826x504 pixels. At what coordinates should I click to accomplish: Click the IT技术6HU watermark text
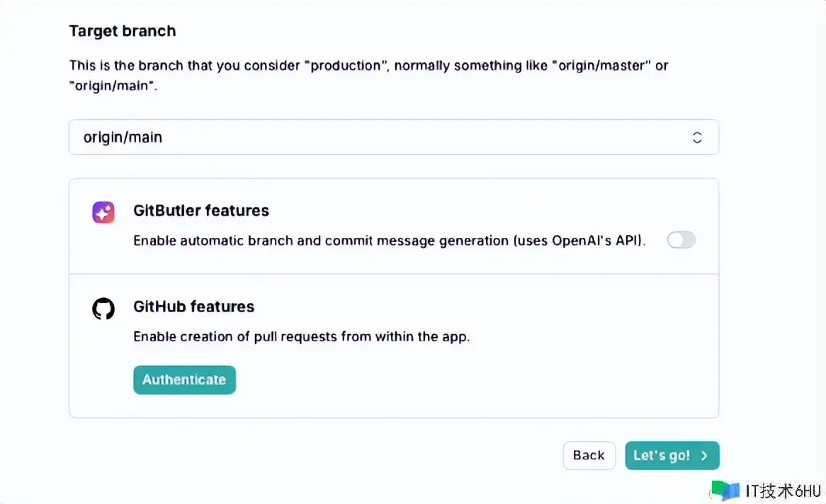(x=782, y=491)
